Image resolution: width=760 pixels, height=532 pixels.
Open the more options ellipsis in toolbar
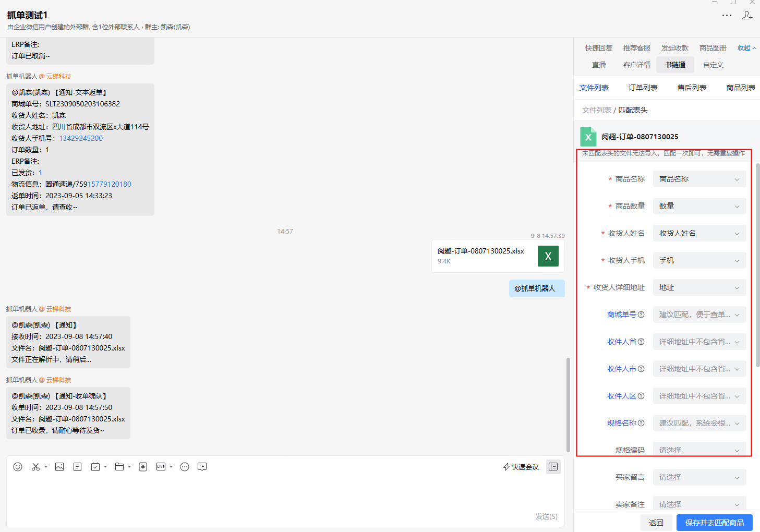click(x=185, y=467)
